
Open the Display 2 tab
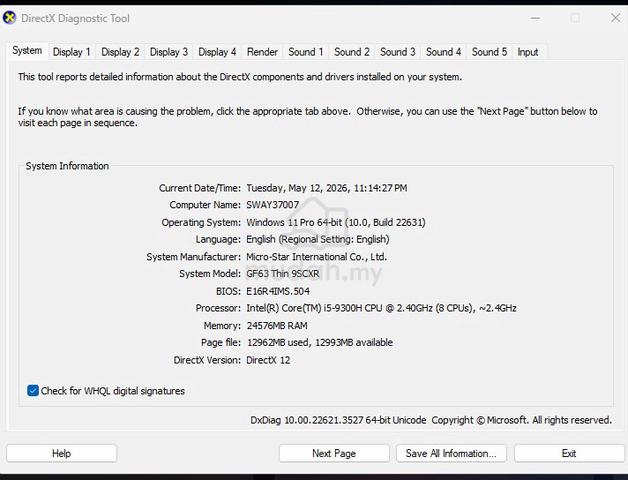click(120, 52)
